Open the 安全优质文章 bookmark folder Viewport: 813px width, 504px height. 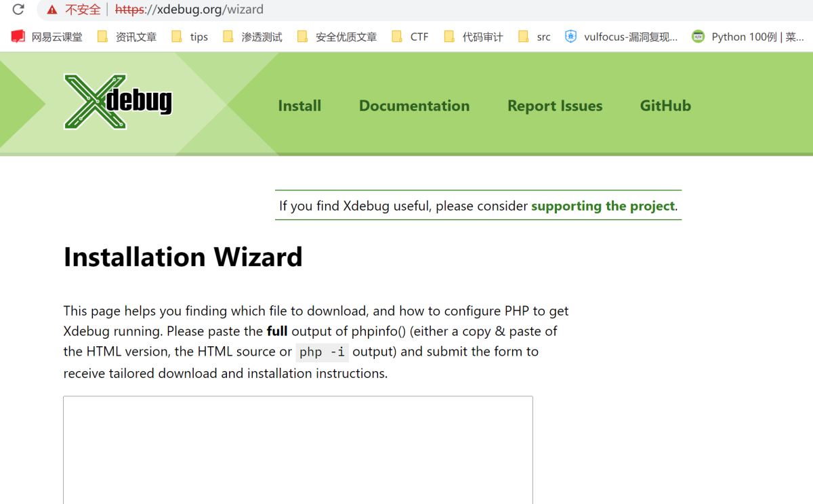337,37
